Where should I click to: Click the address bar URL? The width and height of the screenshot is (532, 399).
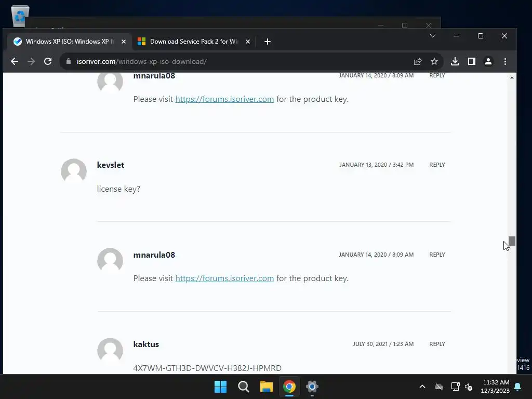[141, 61]
